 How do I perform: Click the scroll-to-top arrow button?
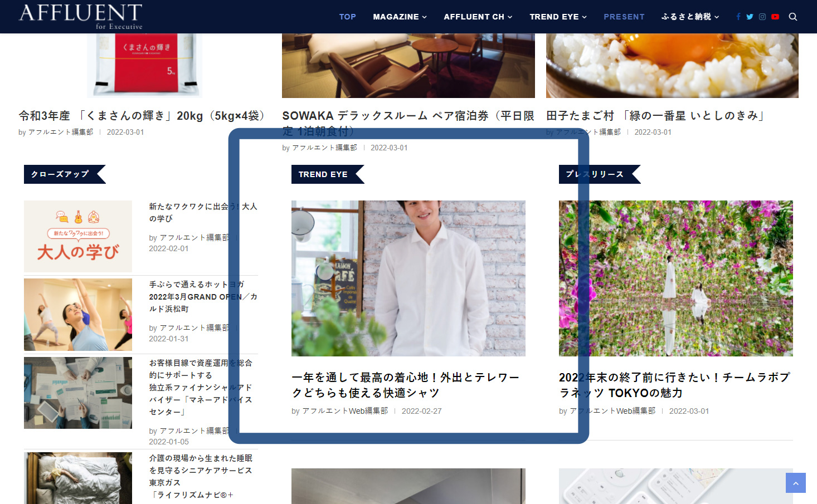795,483
